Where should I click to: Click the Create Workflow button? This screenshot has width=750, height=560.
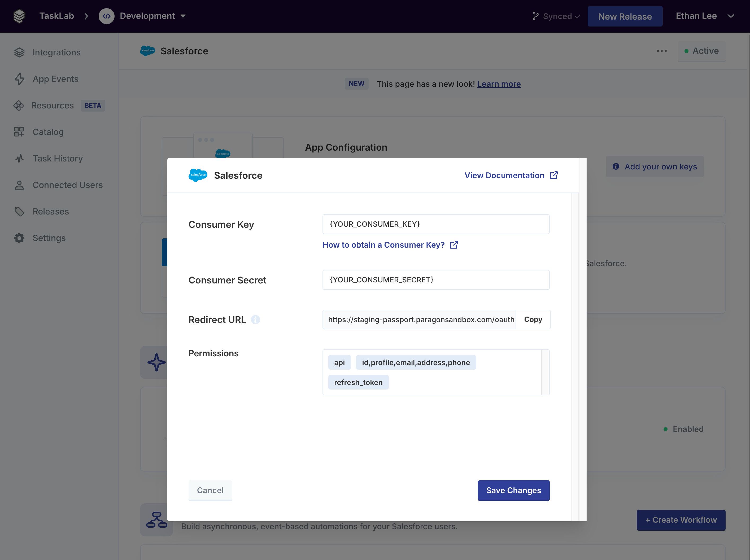(681, 520)
